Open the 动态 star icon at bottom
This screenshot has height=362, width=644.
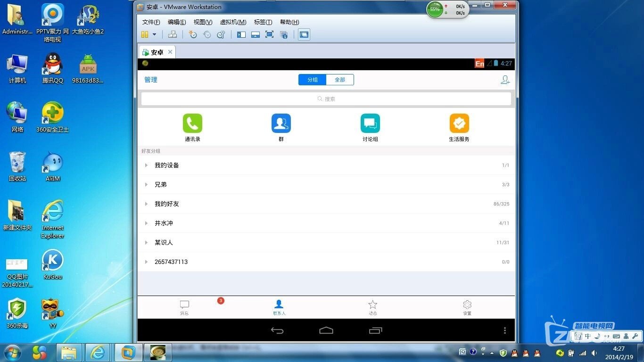(x=372, y=305)
